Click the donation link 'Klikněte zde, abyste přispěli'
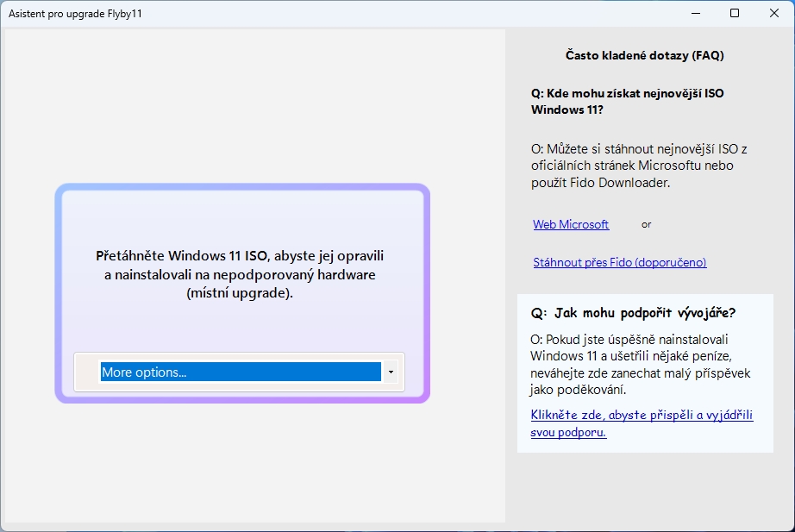Viewport: 795px width, 532px height. click(642, 423)
